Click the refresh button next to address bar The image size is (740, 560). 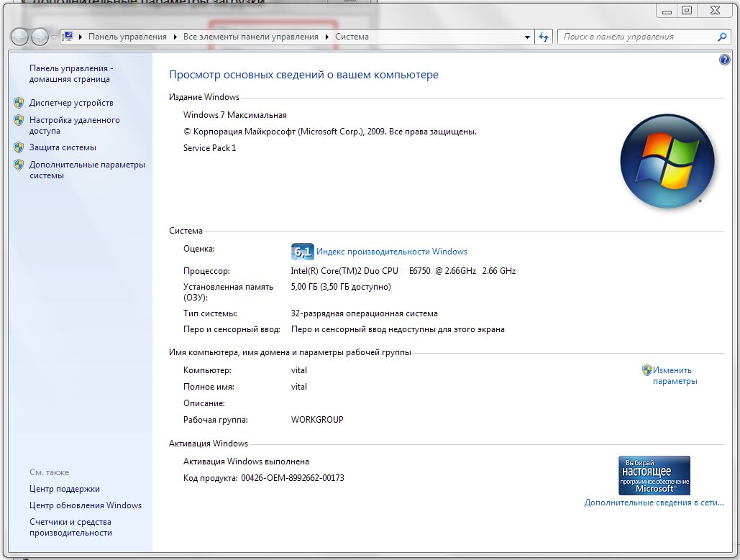543,37
